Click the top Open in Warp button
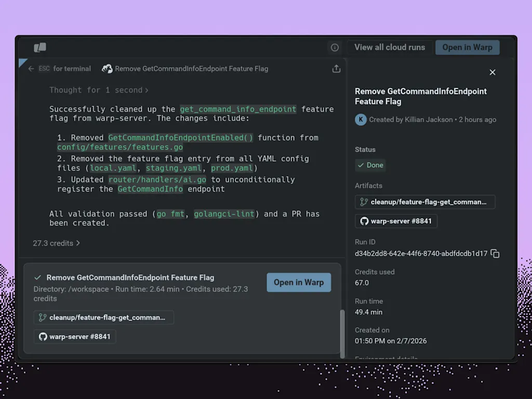 467,47
